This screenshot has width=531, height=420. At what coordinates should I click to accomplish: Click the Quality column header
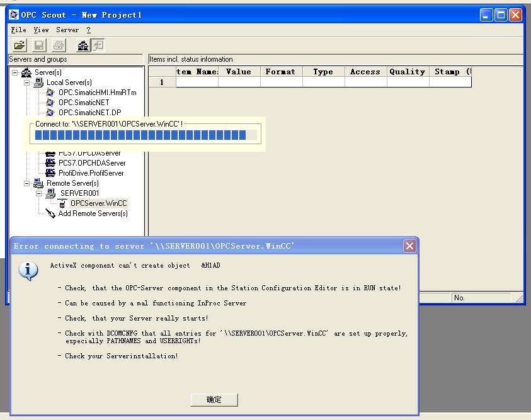pyautogui.click(x=408, y=72)
